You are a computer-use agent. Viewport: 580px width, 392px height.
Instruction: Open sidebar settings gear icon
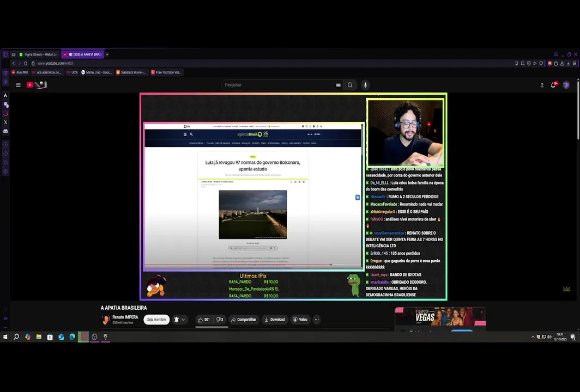click(5, 171)
